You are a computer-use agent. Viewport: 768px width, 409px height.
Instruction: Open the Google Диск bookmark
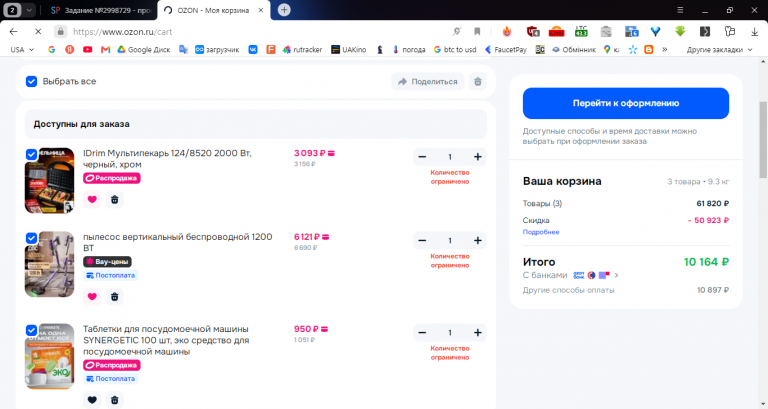tap(144, 49)
